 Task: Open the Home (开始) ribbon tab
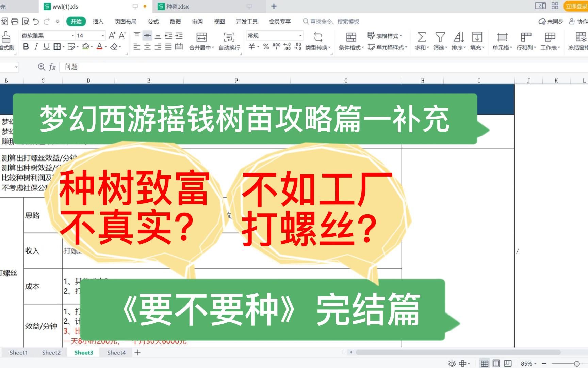tap(76, 21)
